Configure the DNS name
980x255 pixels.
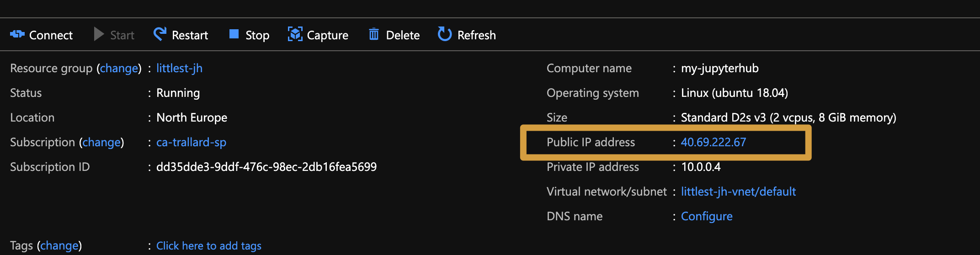707,216
